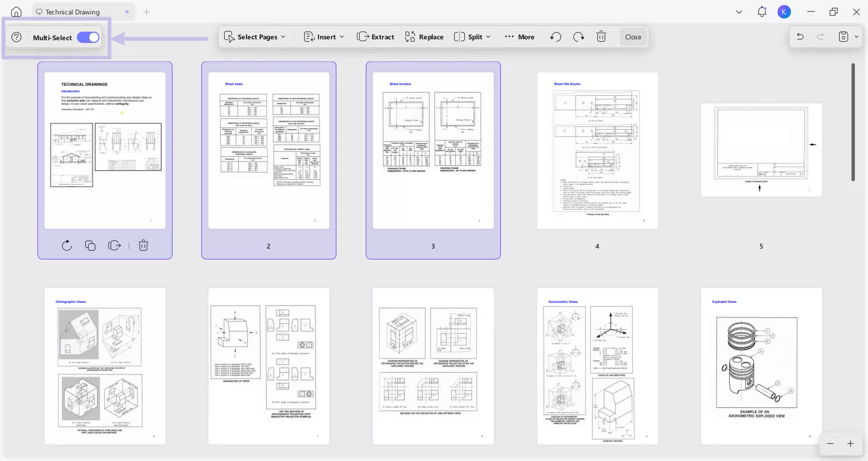Open the More options menu
Image resolution: width=868 pixels, height=461 pixels.
pyautogui.click(x=519, y=37)
